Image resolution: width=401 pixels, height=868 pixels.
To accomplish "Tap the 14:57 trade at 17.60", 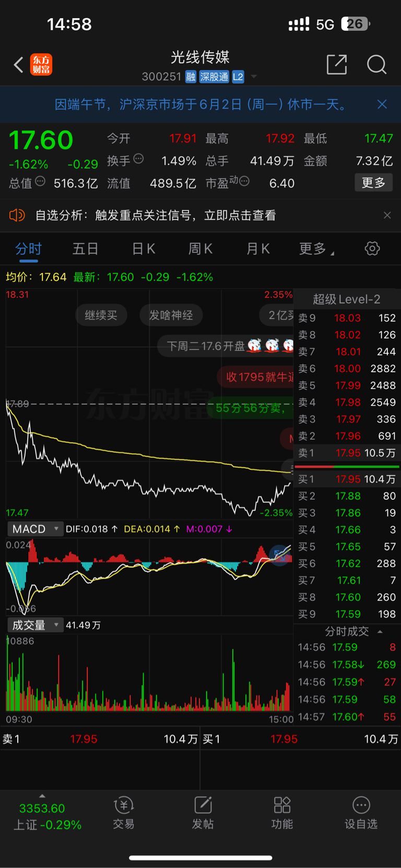I will pos(347,717).
